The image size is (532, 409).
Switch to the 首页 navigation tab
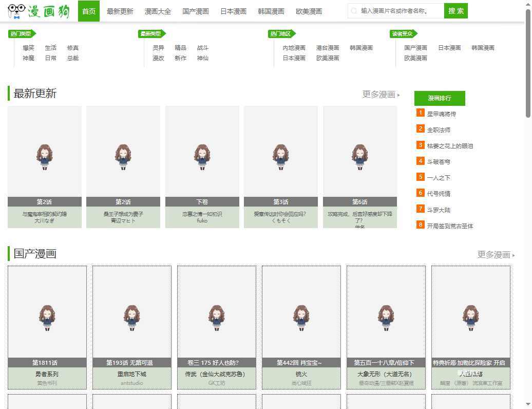[x=88, y=10]
